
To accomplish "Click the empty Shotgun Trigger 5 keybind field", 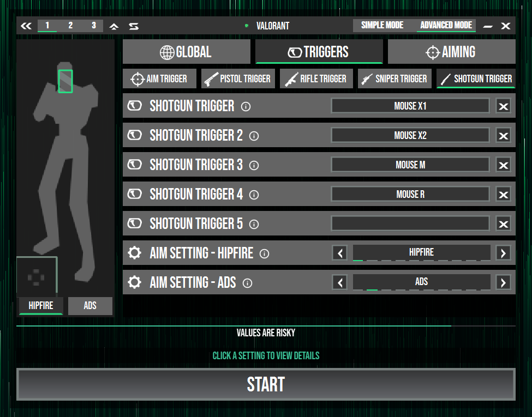I will coord(410,223).
